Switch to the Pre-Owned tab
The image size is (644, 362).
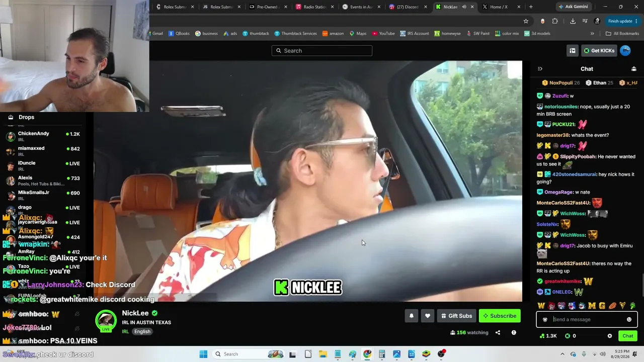268,7
